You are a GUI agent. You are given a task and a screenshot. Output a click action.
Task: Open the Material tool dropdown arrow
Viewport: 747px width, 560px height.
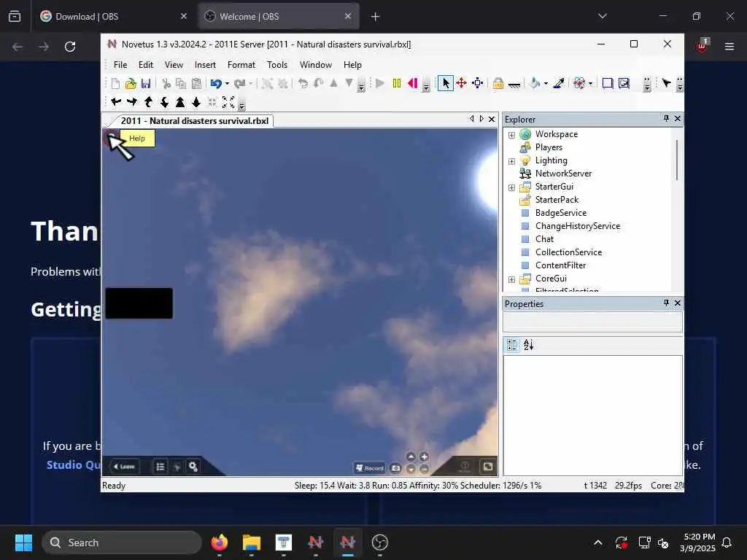tap(591, 84)
